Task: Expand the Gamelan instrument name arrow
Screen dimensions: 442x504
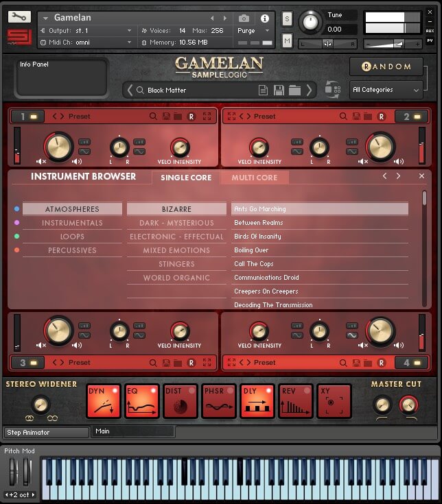Action: pos(45,19)
